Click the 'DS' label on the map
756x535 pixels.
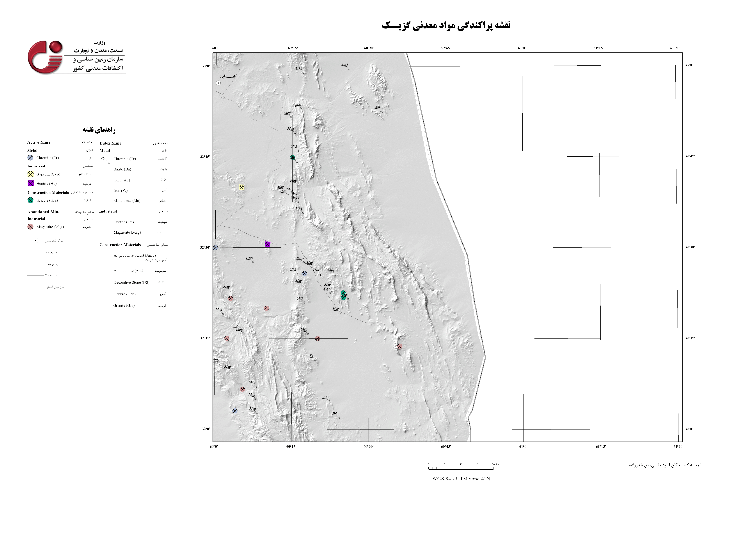(x=326, y=289)
